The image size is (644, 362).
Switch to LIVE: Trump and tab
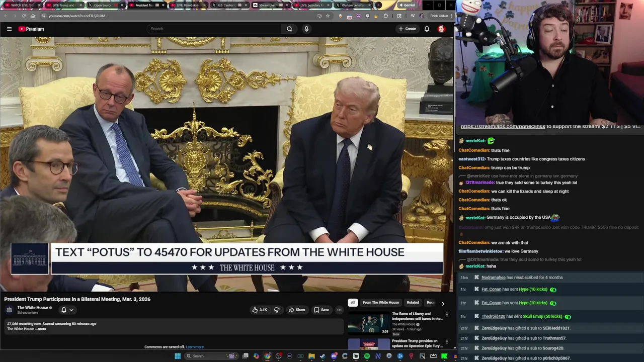63,6
